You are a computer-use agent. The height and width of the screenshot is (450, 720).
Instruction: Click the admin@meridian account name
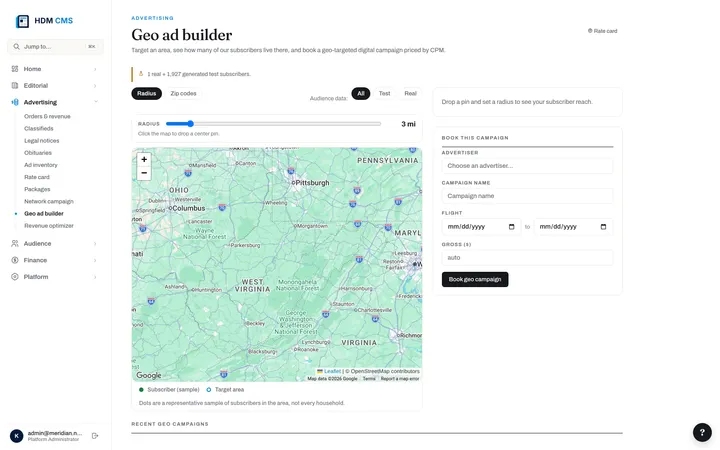[x=55, y=433]
